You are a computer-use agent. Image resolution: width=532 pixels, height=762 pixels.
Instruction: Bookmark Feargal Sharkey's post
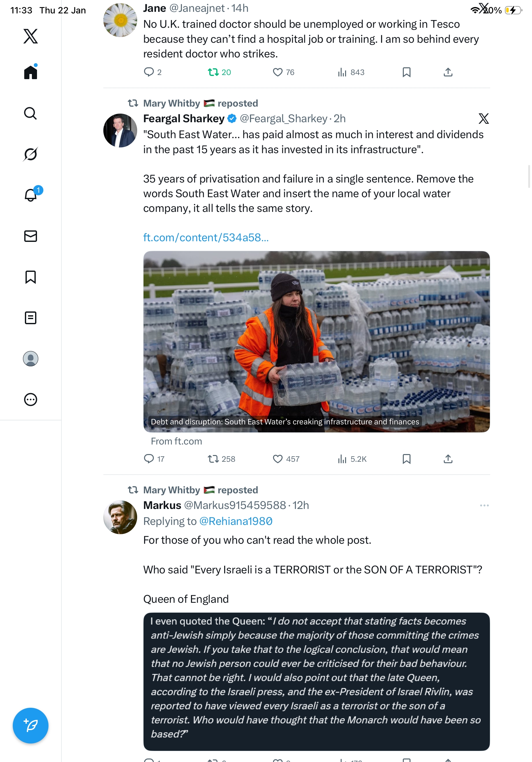[x=406, y=459]
